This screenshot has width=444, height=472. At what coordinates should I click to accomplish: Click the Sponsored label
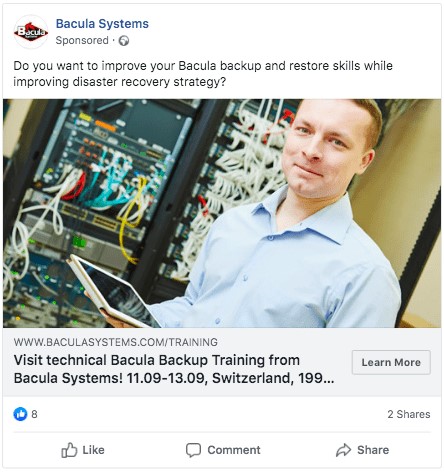82,40
